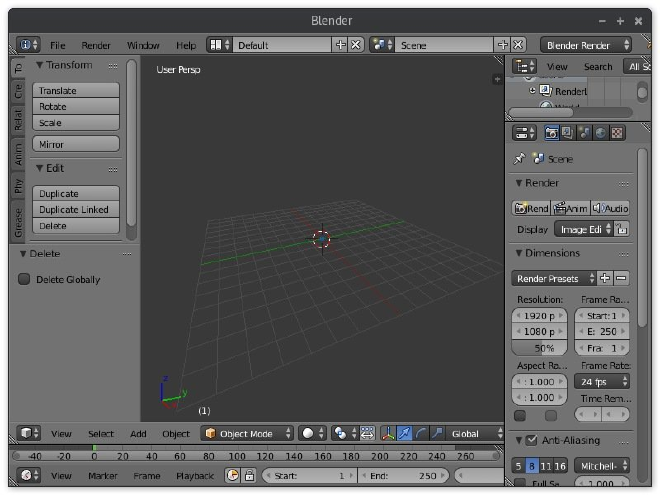Select the Texture properties tab icon
Screen dimensions: 660x495
(x=617, y=133)
